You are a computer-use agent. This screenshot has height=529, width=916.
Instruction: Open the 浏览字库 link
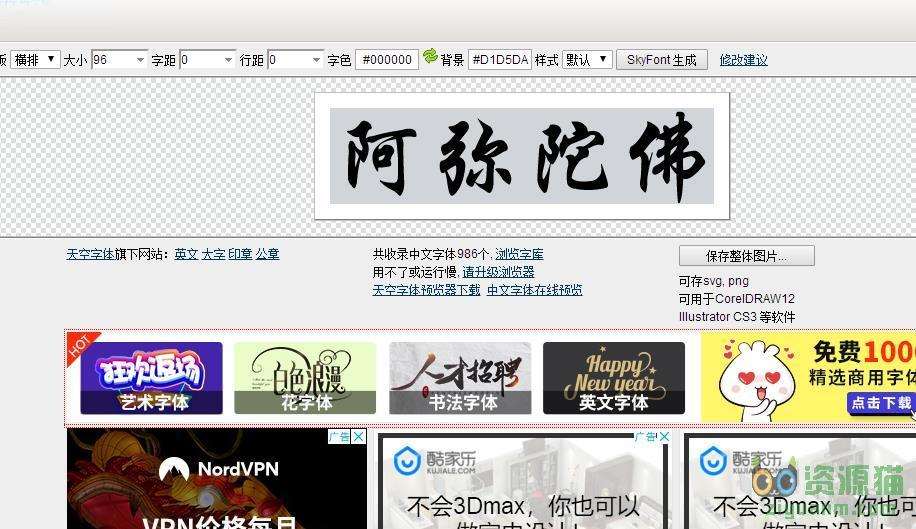click(x=519, y=254)
